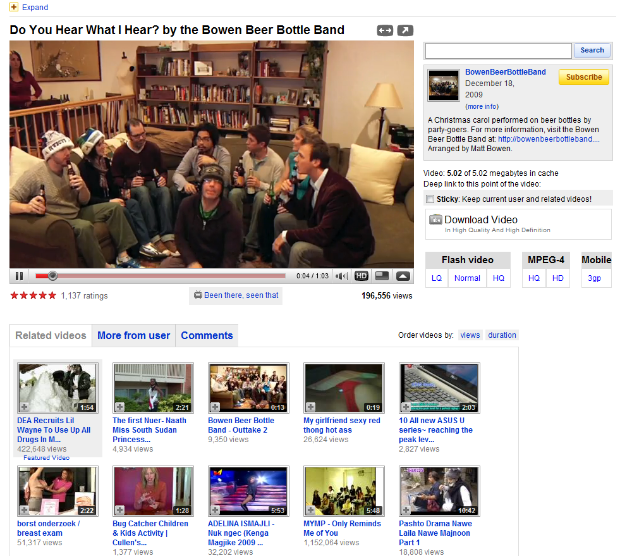Download Flash video in Normal quality
This screenshot has height=556, width=620.
(x=467, y=278)
